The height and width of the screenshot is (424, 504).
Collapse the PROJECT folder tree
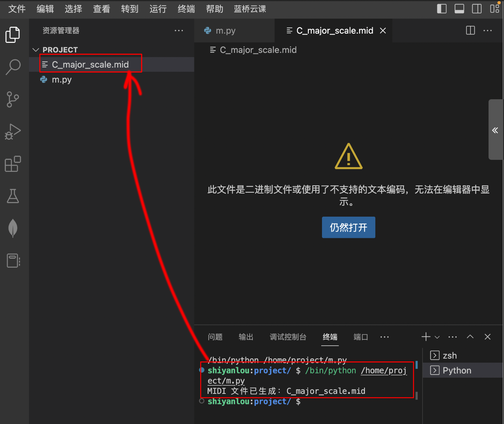point(36,49)
